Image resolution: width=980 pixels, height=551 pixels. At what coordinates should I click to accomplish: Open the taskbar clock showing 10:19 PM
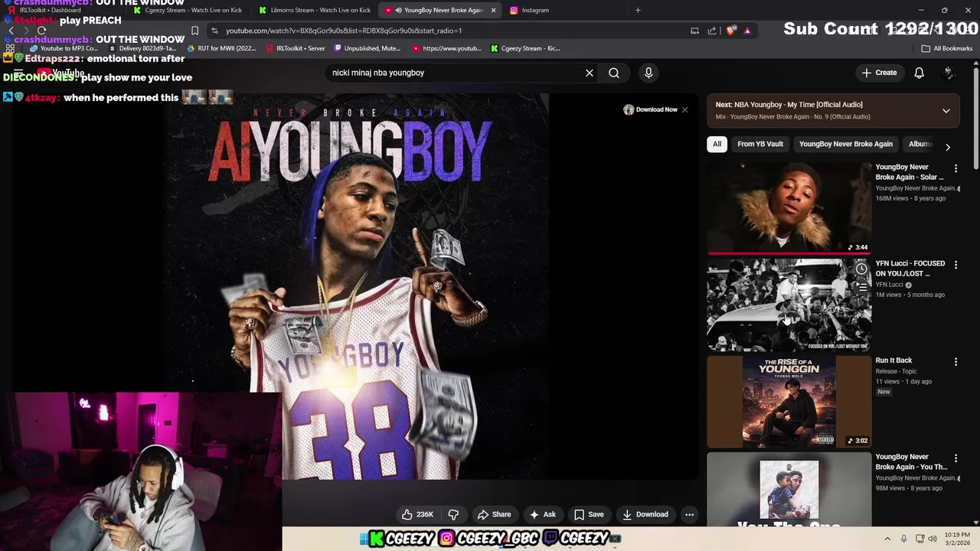(x=957, y=539)
